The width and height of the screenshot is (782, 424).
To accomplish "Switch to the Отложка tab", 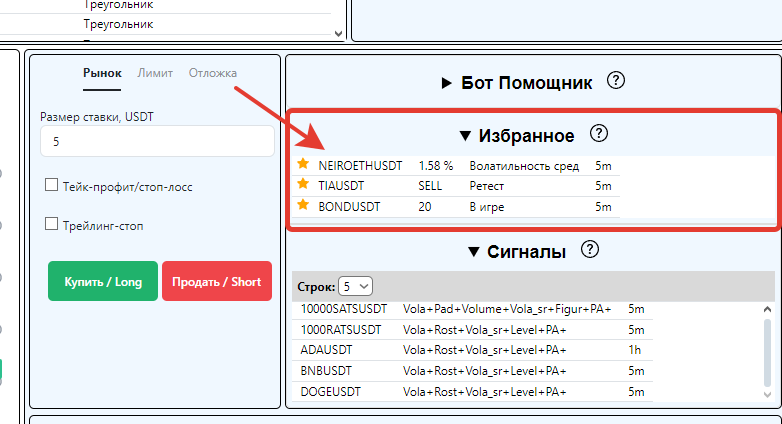I will (x=213, y=73).
